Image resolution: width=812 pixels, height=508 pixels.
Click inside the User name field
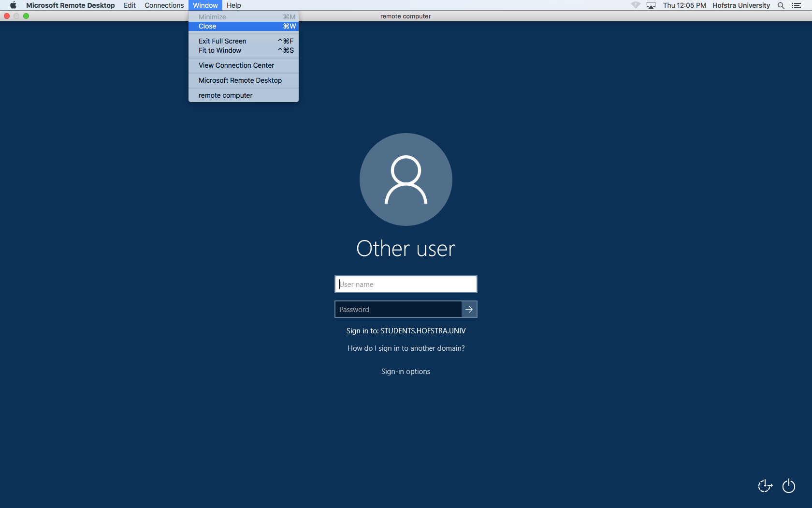tap(405, 284)
